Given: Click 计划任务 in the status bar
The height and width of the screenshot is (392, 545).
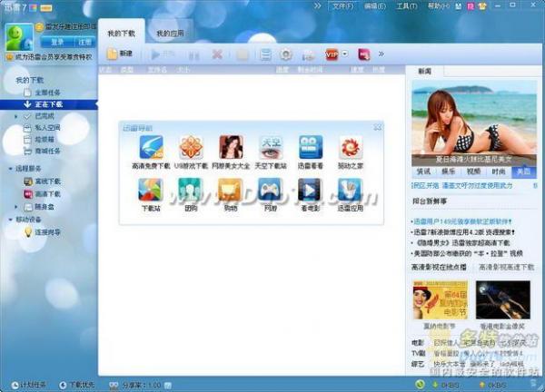Looking at the screenshot, I should pos(28,385).
